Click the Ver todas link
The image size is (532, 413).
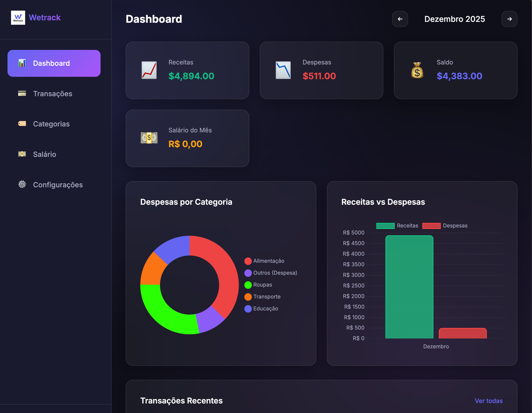pyautogui.click(x=488, y=401)
